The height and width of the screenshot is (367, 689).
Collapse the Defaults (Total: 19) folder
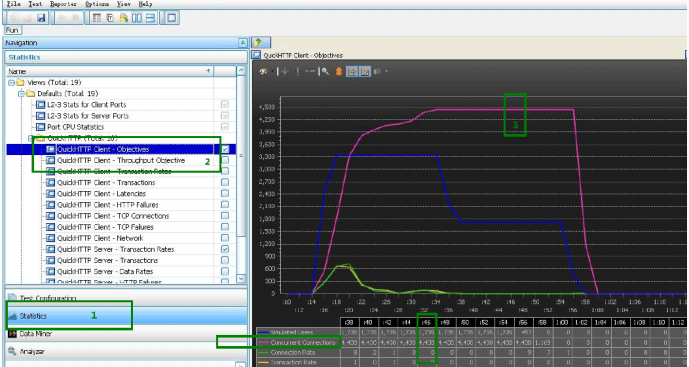pos(21,94)
